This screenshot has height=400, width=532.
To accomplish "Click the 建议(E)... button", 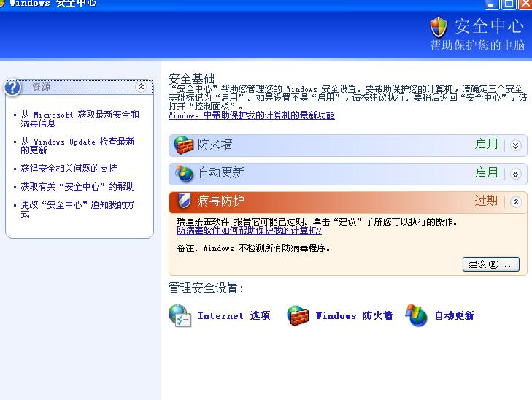I will tap(490, 264).
